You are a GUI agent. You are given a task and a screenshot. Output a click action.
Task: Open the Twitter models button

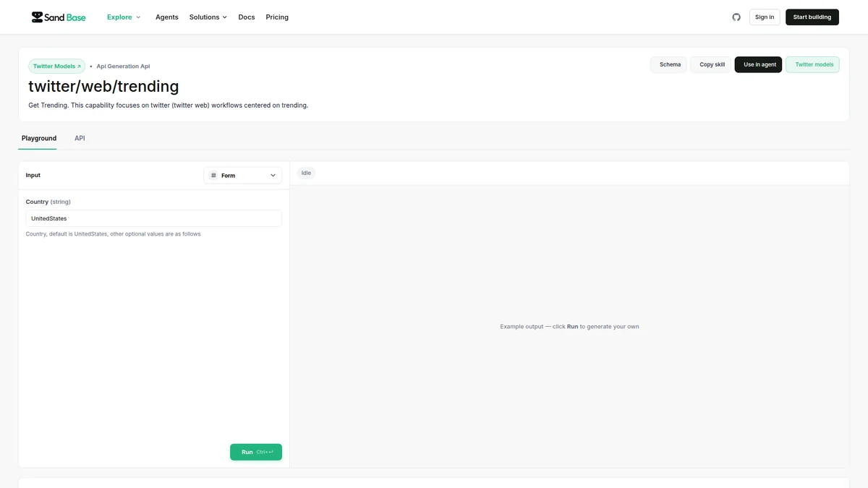(x=813, y=64)
